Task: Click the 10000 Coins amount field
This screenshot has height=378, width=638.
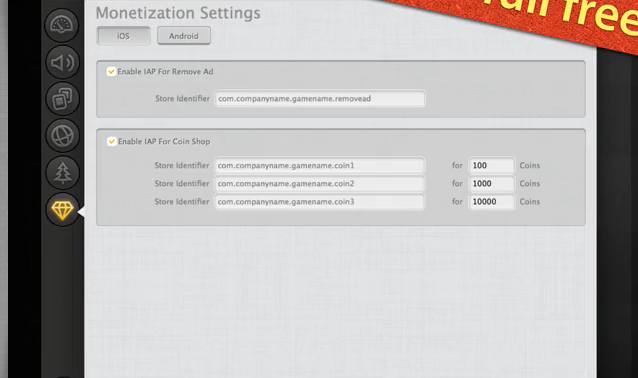Action: (492, 201)
